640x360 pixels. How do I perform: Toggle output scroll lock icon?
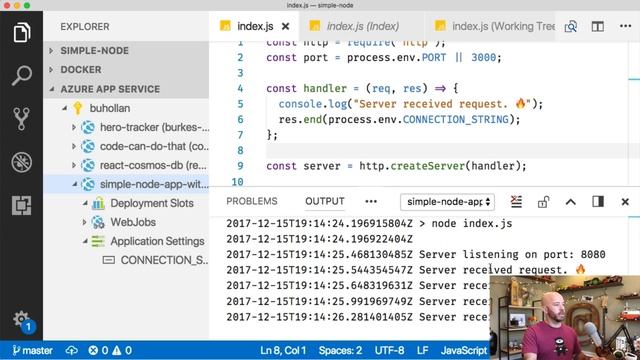(x=543, y=202)
